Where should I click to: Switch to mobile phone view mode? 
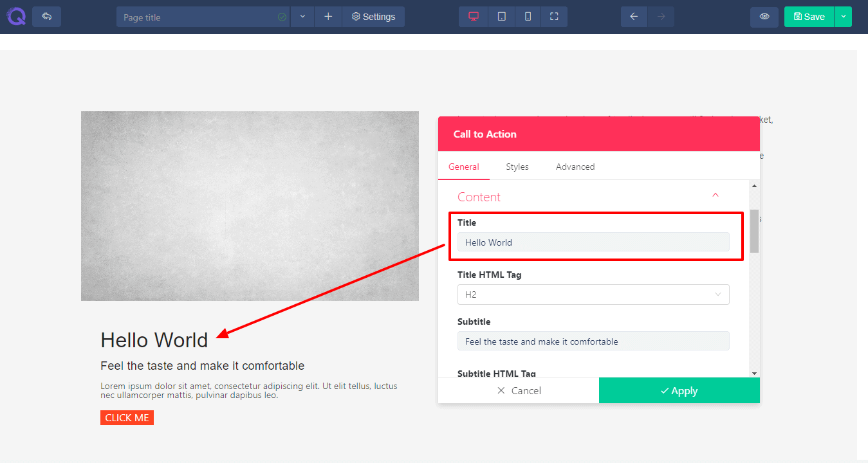[528, 17]
